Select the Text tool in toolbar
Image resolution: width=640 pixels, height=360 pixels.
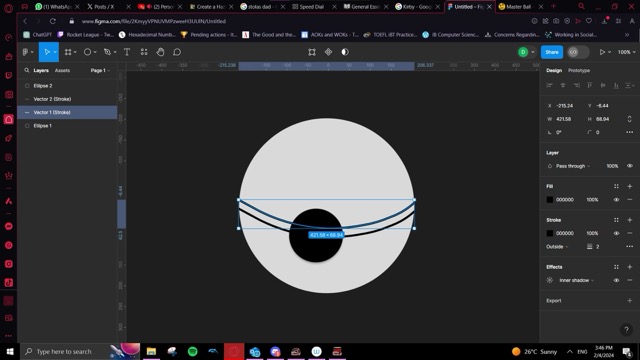pyautogui.click(x=127, y=52)
